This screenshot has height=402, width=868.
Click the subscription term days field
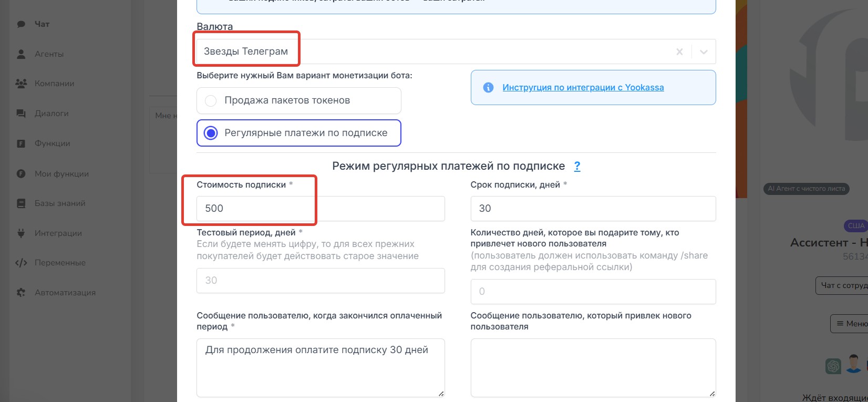point(593,209)
